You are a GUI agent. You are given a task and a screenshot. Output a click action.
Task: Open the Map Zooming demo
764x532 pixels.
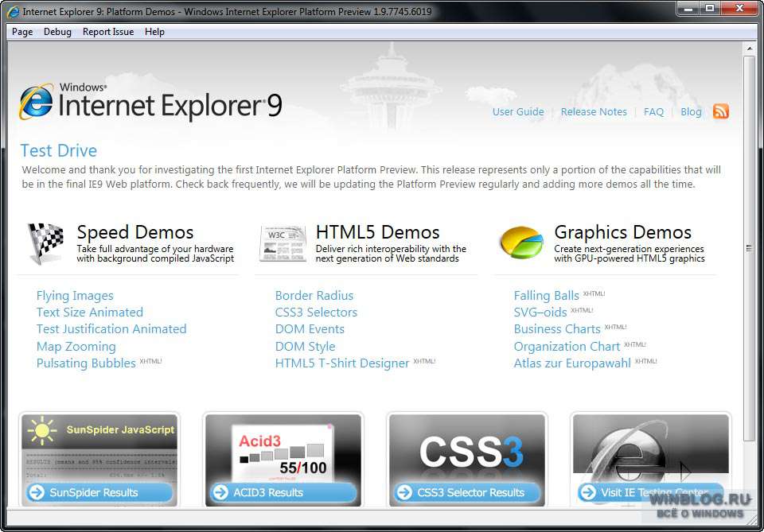click(x=76, y=346)
